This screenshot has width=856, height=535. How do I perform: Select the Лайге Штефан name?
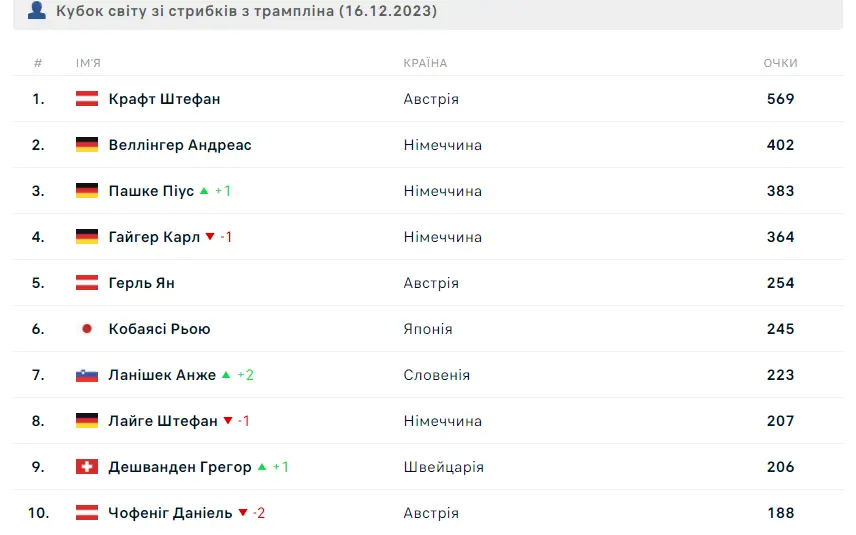(163, 421)
